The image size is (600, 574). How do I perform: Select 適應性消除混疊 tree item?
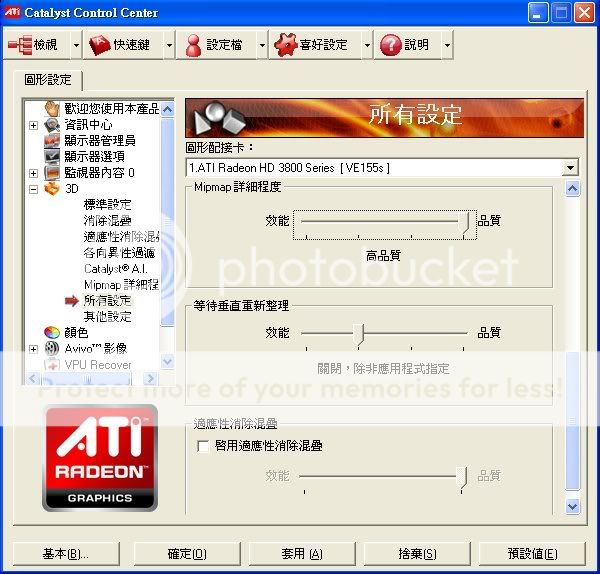121,236
